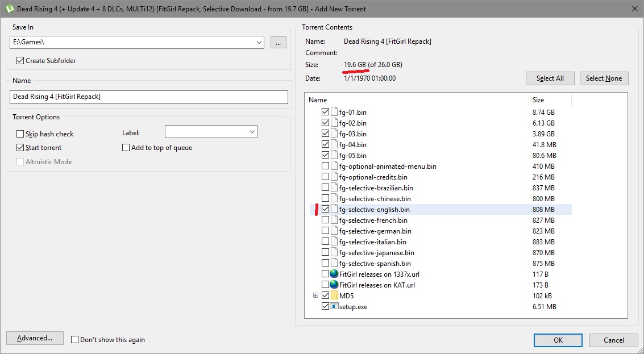Check fg-optional-credits.bin checkbox
The width and height of the screenshot is (644, 354).
point(325,177)
